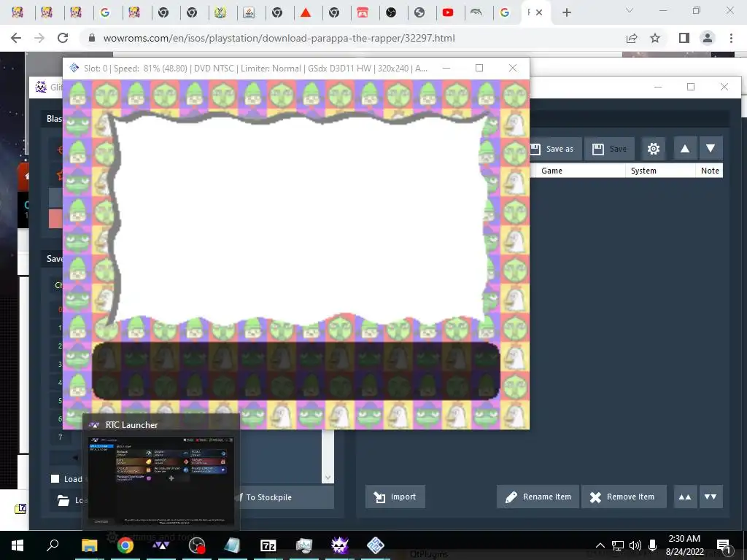Move stockpile item down with single arrow
The width and height of the screenshot is (747, 560).
pyautogui.click(x=711, y=149)
